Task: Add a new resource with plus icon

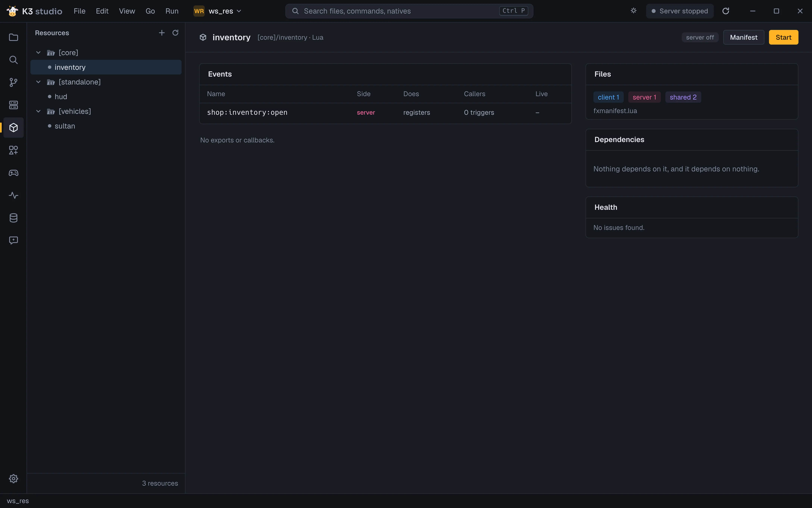Action: coord(162,33)
